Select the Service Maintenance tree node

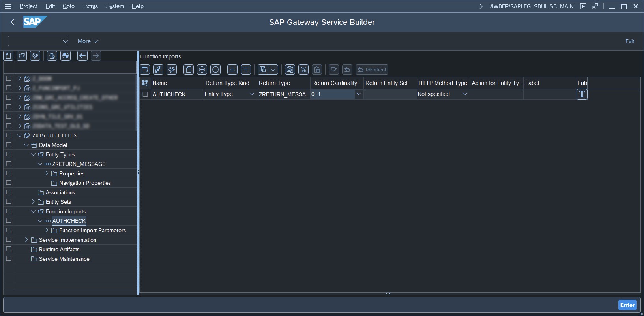pos(64,259)
